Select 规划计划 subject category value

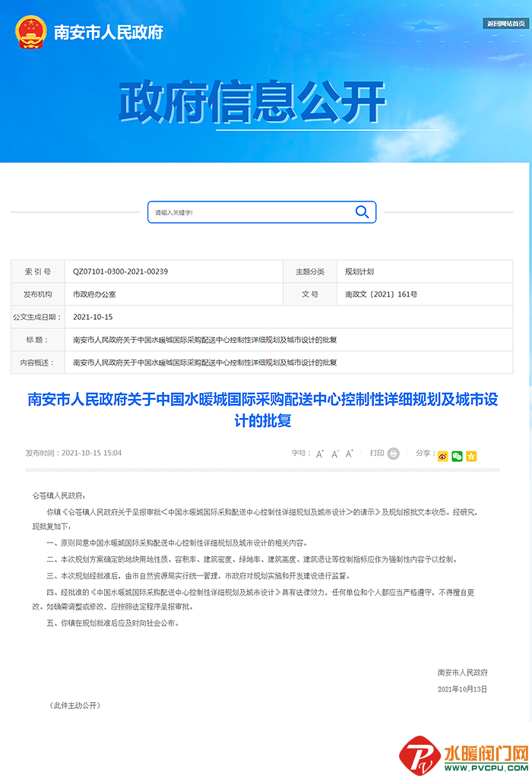359,272
